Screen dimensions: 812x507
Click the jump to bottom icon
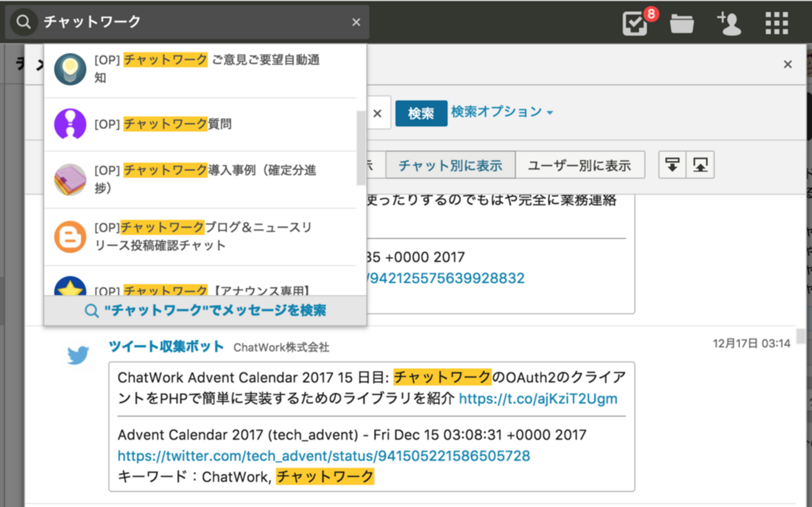click(x=672, y=165)
